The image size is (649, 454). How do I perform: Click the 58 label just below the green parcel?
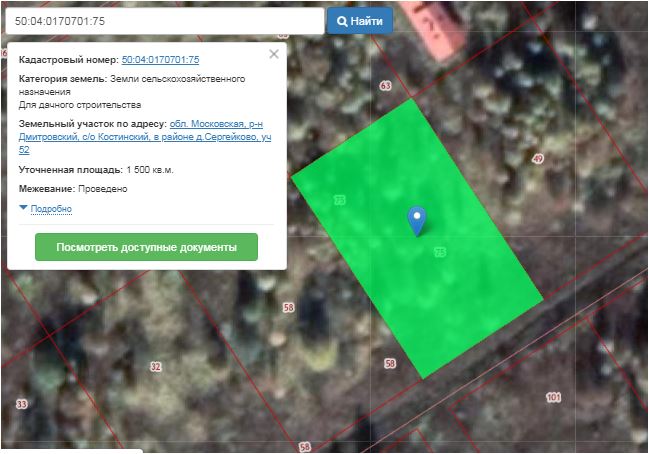390,363
